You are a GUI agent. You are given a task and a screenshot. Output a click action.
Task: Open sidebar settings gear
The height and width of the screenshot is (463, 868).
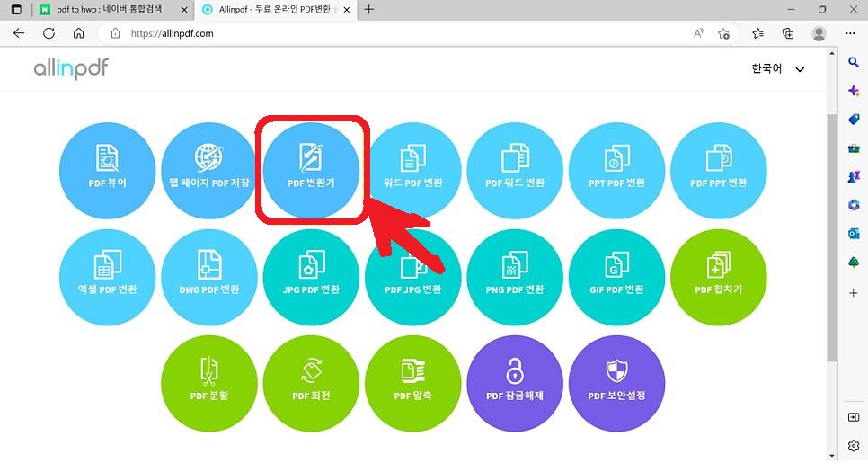pyautogui.click(x=854, y=445)
